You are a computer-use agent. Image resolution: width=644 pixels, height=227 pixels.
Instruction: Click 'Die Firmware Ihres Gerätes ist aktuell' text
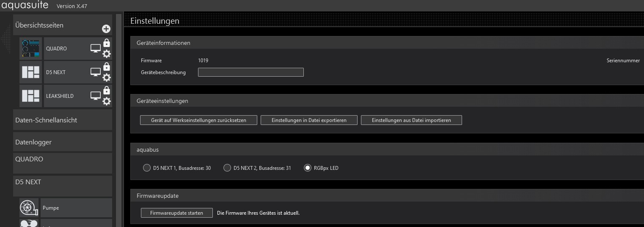[x=258, y=213]
